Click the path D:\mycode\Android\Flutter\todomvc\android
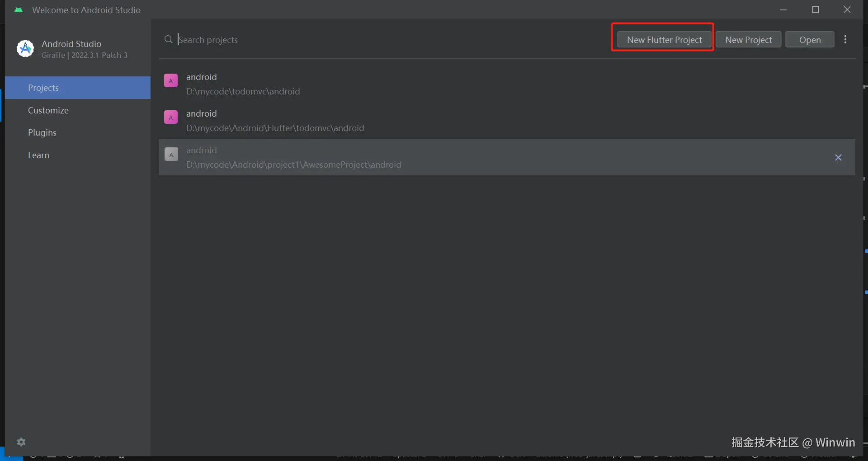Image resolution: width=868 pixels, height=461 pixels. point(275,128)
